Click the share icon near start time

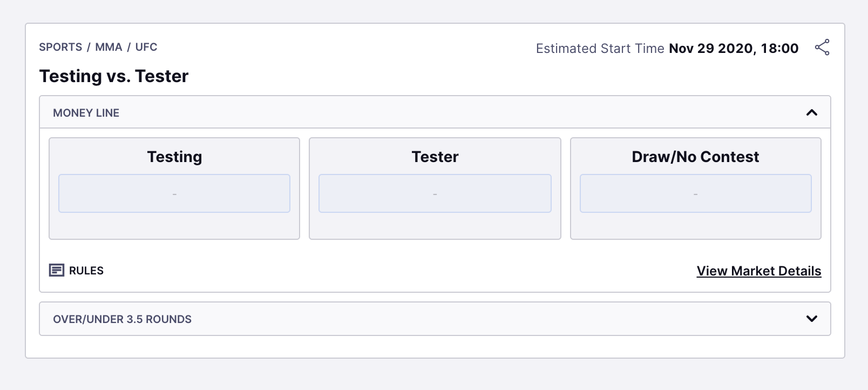pyautogui.click(x=822, y=48)
